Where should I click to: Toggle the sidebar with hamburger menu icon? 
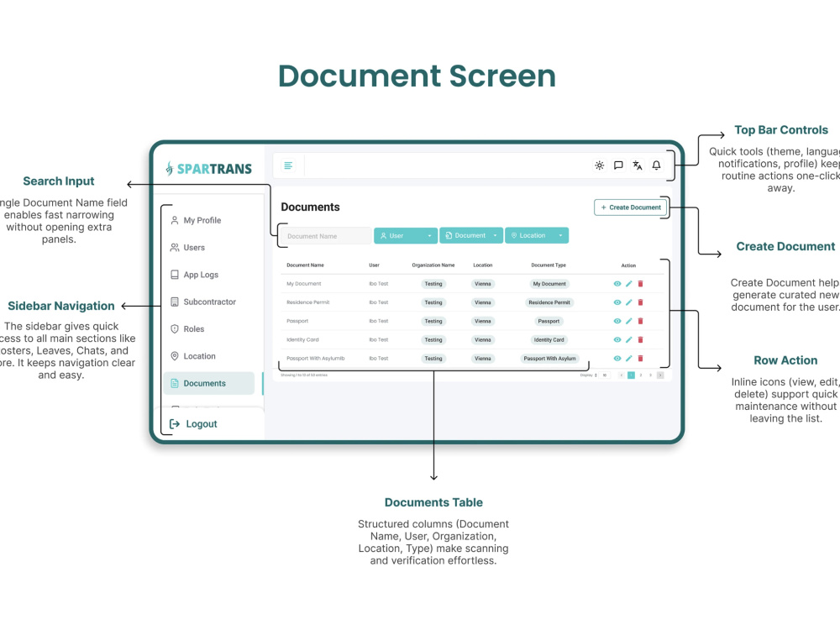coord(288,165)
